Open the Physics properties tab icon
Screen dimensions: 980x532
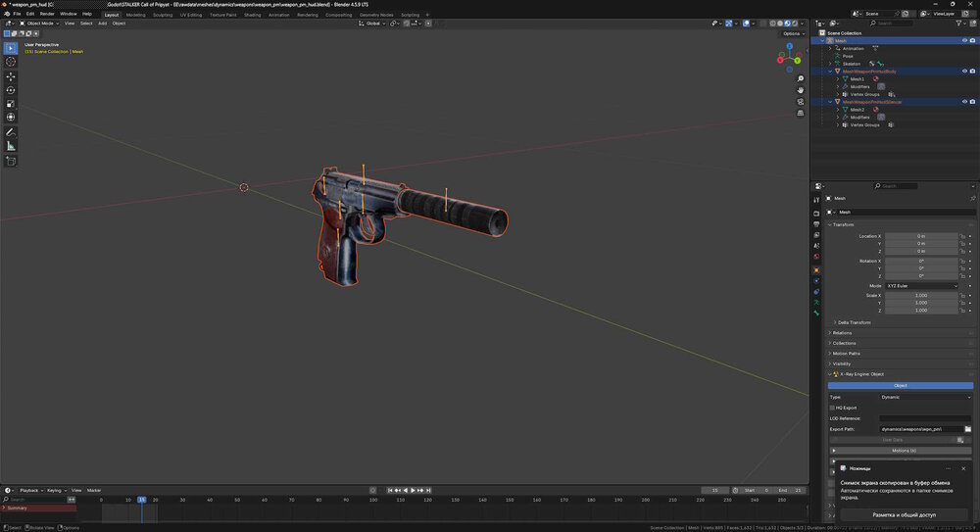pos(816,280)
